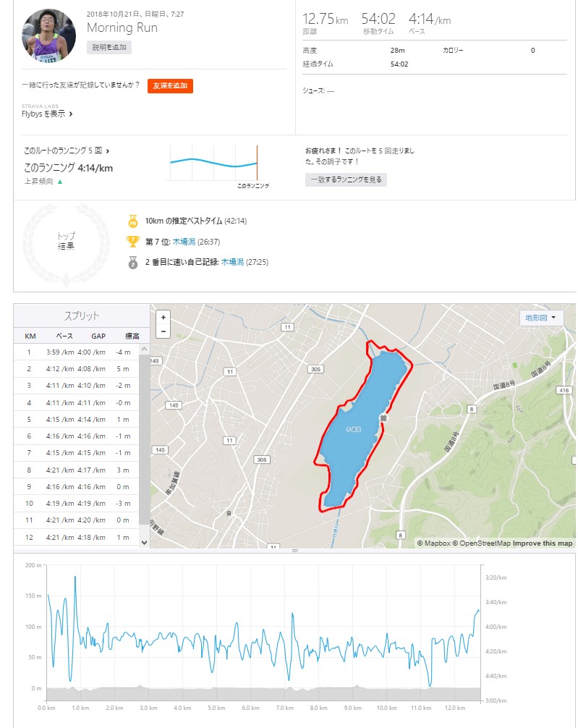This screenshot has height=728, width=578.
Task: Zoom out the map with minus button
Action: click(163, 331)
